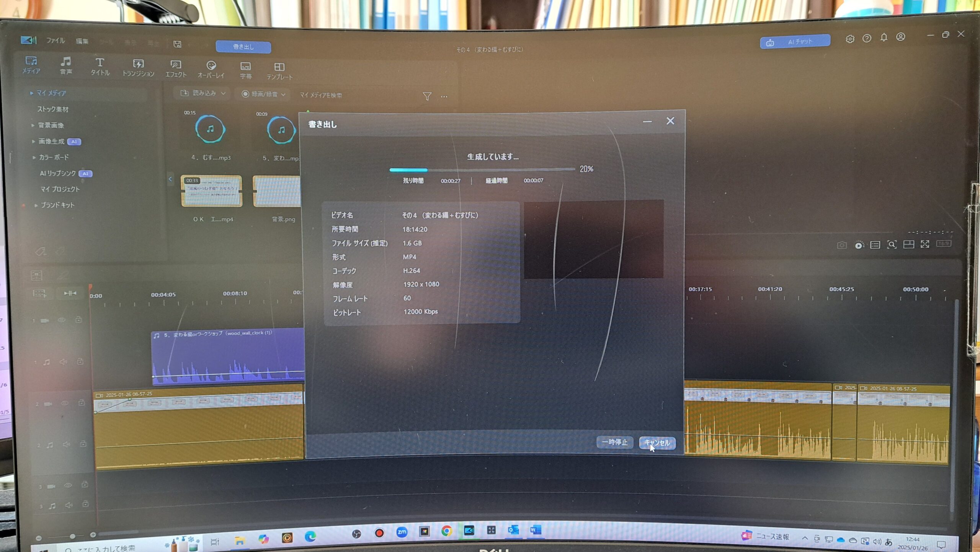The image size is (980, 552).
Task: Select ストック素材 in the sidebar
Action: pyautogui.click(x=53, y=109)
